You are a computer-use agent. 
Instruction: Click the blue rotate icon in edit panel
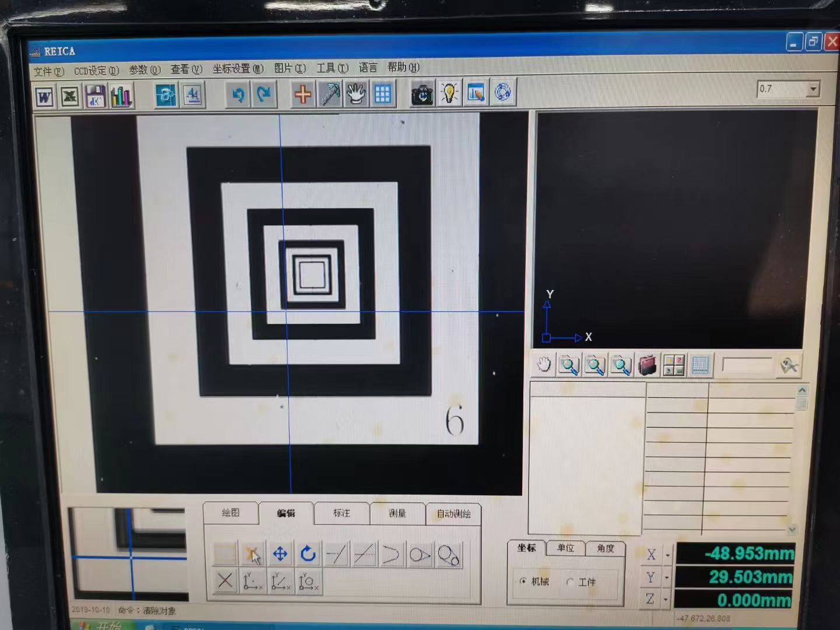(x=308, y=554)
